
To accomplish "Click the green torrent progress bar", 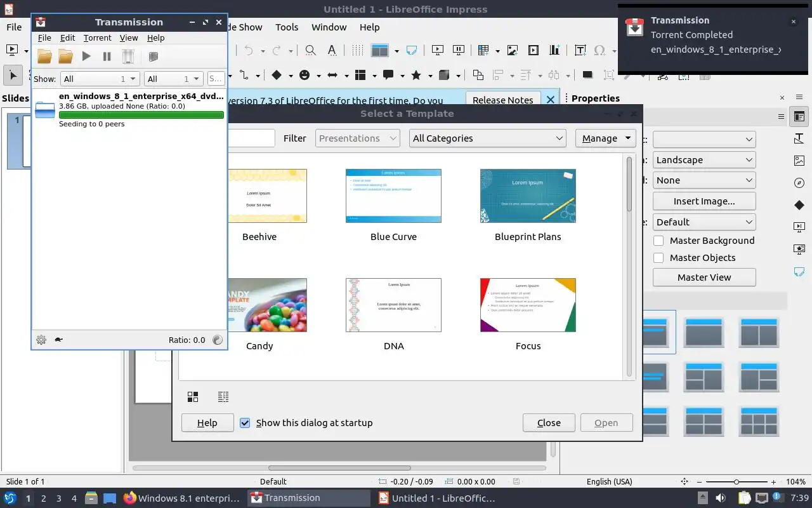I will [x=141, y=116].
